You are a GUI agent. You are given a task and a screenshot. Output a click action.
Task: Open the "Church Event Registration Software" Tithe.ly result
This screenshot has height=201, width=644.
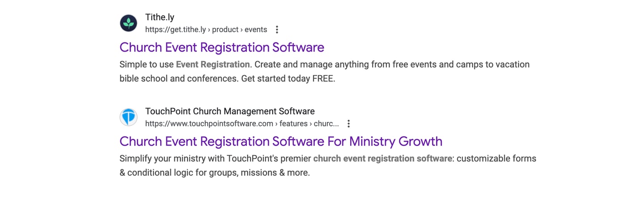[x=222, y=47]
